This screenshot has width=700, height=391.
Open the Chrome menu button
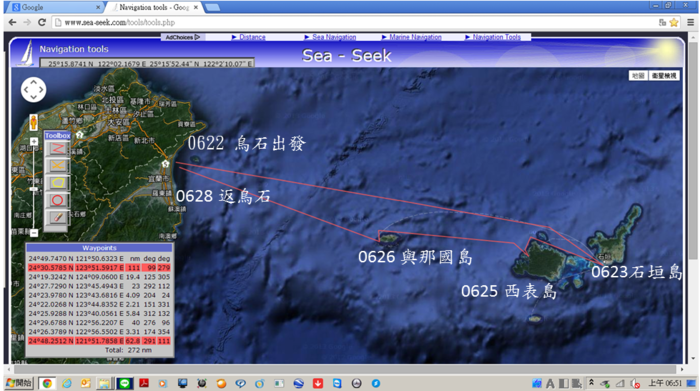tap(691, 22)
